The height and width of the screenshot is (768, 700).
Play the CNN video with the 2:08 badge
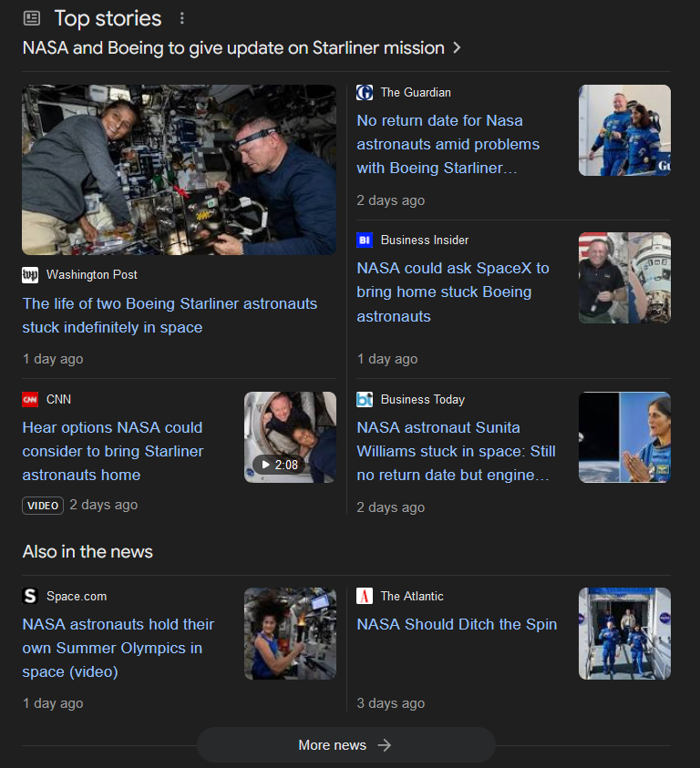click(290, 437)
